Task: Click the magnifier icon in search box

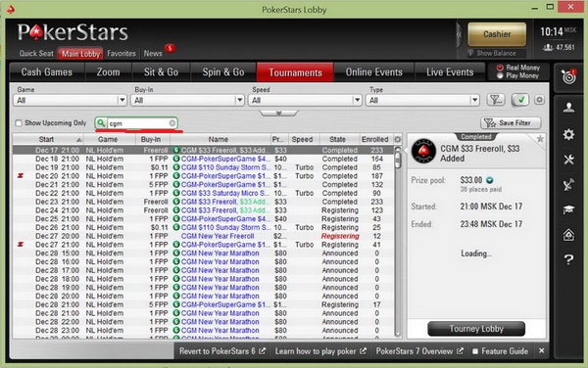Action: [x=101, y=122]
